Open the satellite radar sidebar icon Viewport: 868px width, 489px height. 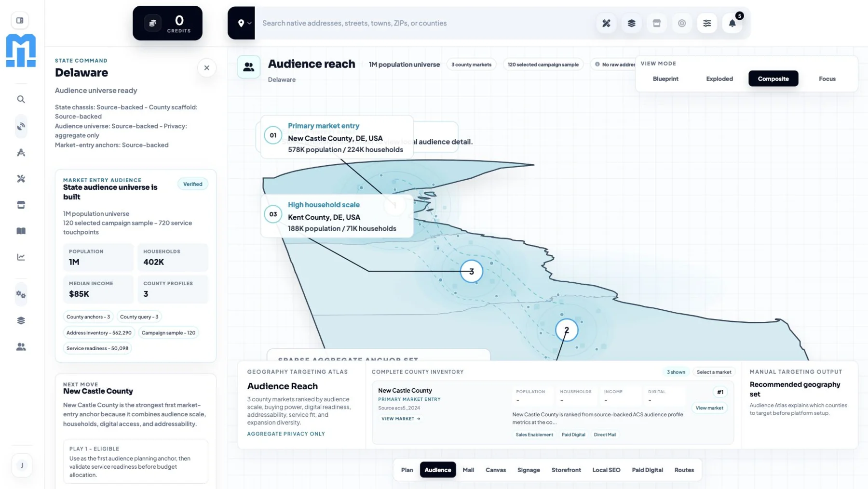click(21, 126)
